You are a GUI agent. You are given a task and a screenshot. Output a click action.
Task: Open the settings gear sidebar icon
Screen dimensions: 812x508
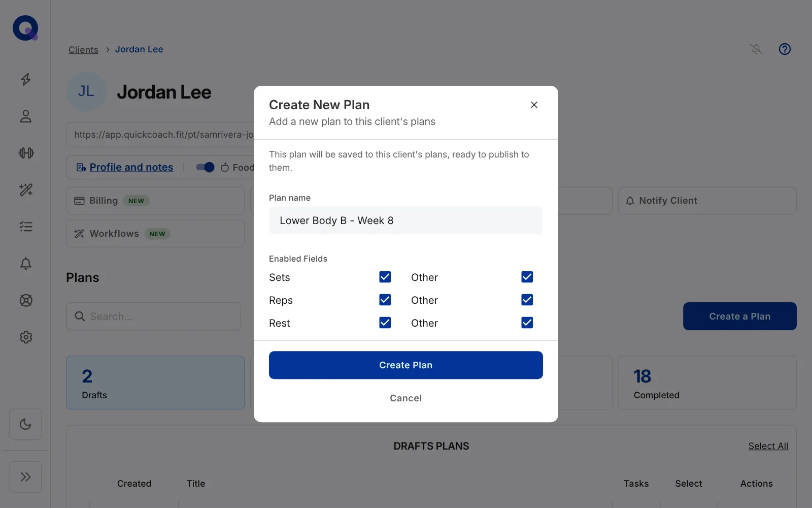[x=26, y=337]
